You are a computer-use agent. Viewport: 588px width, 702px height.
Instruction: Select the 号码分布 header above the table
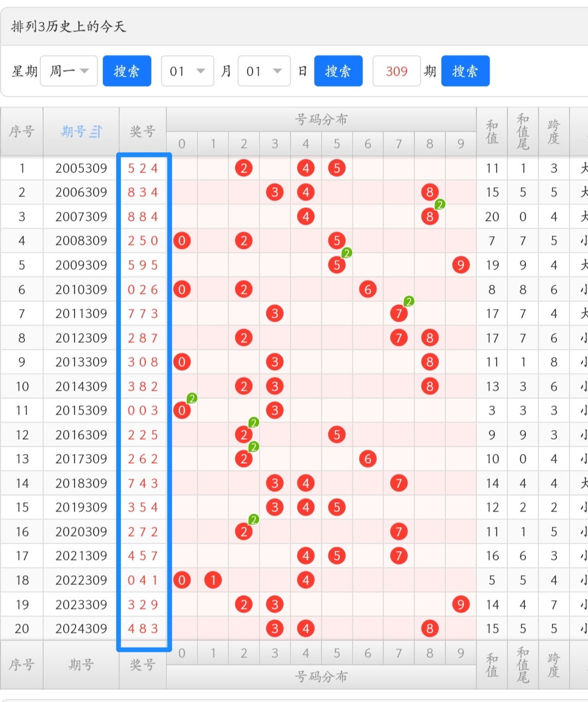(321, 119)
